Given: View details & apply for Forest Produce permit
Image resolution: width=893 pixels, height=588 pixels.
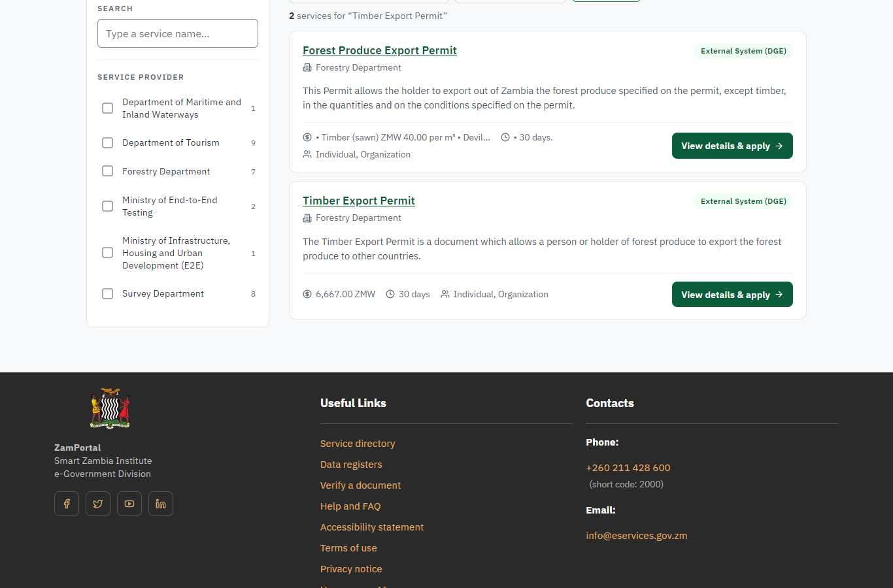Looking at the screenshot, I should pyautogui.click(x=732, y=146).
